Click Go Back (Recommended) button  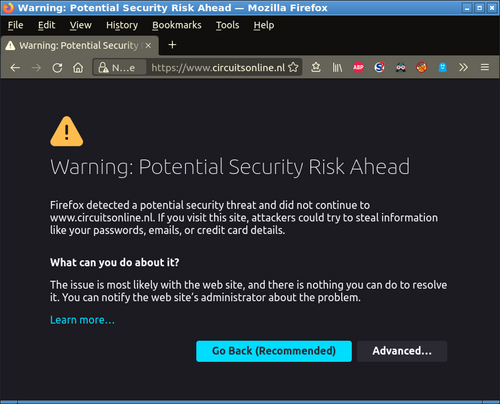click(274, 351)
